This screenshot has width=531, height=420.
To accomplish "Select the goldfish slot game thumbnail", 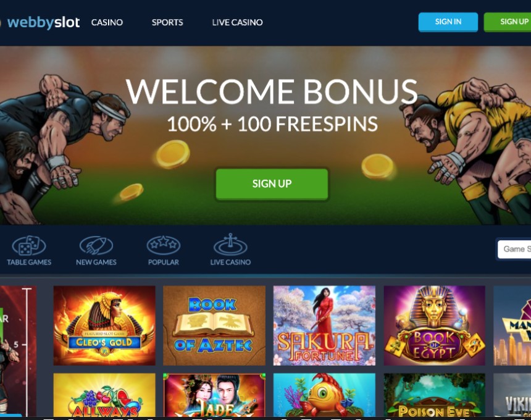I will [x=324, y=395].
